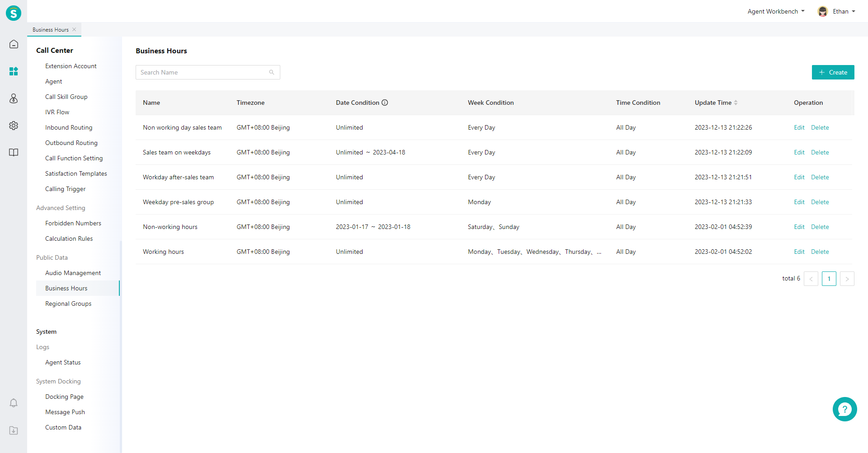This screenshot has width=868, height=453.
Task: Select page 1 in pagination
Action: point(829,279)
